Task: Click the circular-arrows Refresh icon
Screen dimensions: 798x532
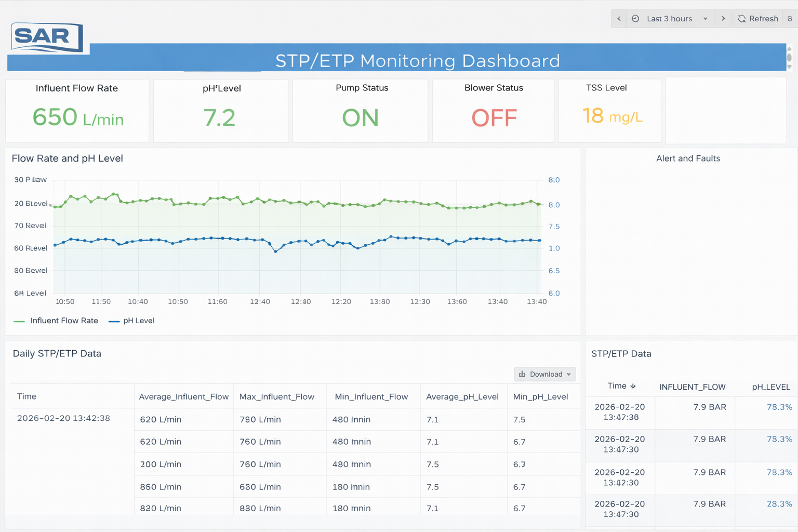Action: click(741, 19)
